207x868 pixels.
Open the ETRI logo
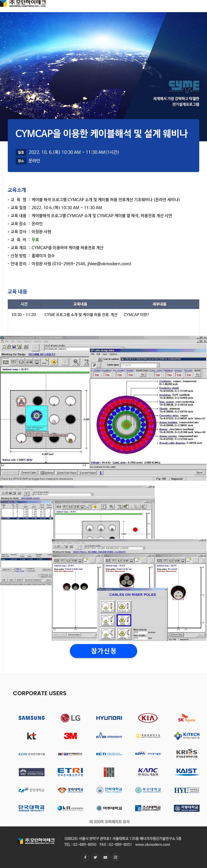click(70, 772)
